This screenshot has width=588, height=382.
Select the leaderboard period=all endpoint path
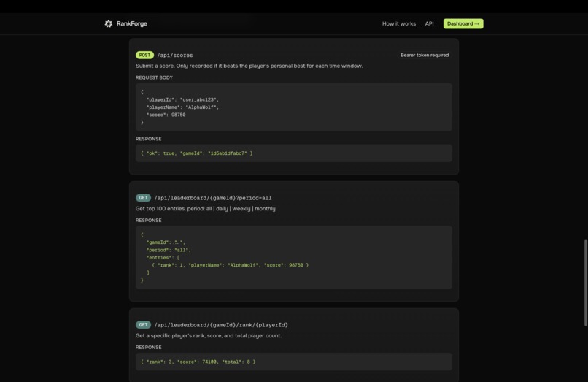click(213, 198)
